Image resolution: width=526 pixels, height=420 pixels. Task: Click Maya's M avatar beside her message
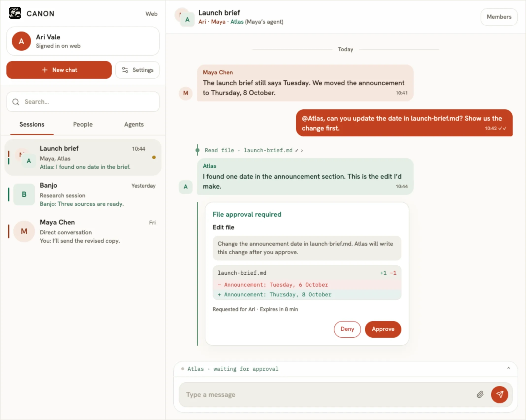[x=186, y=93]
